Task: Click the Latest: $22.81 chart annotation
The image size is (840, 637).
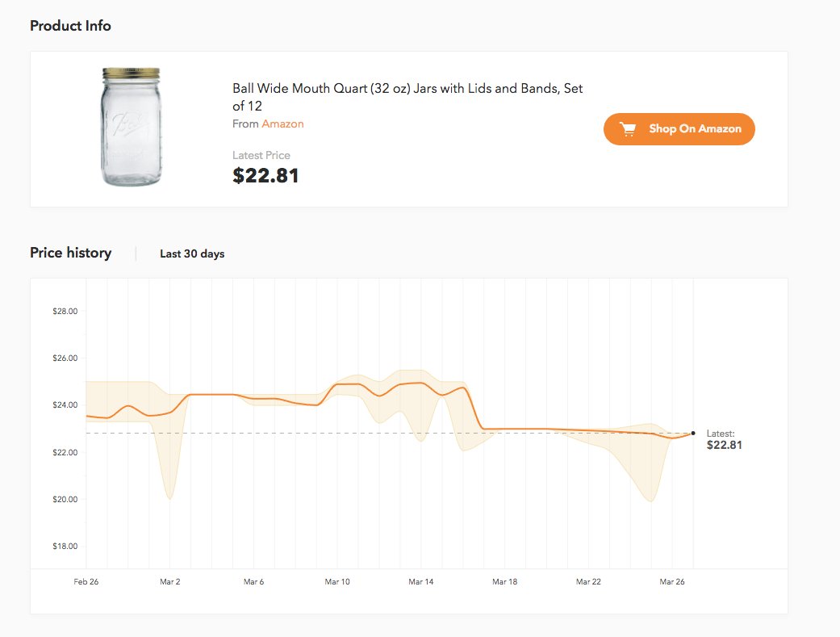Action: tap(724, 439)
